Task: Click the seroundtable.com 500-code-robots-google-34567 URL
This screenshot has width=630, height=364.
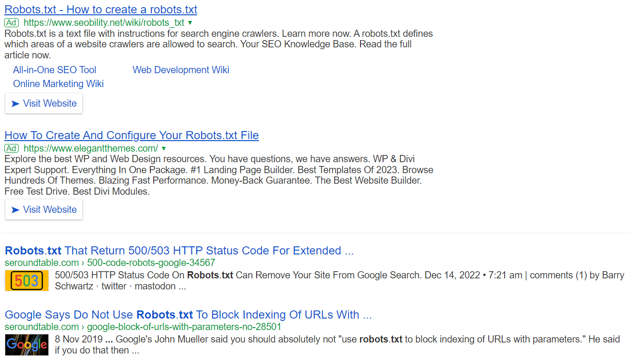Action: coord(110,263)
